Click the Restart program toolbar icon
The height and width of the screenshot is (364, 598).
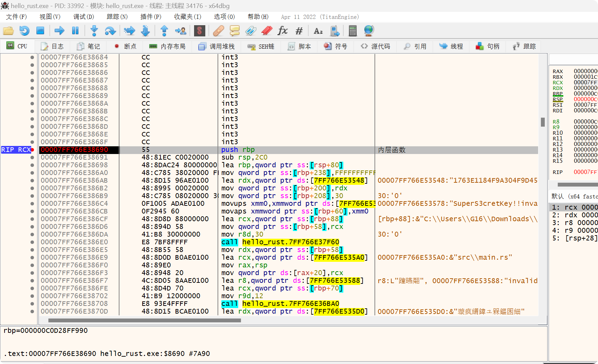pyautogui.click(x=24, y=31)
